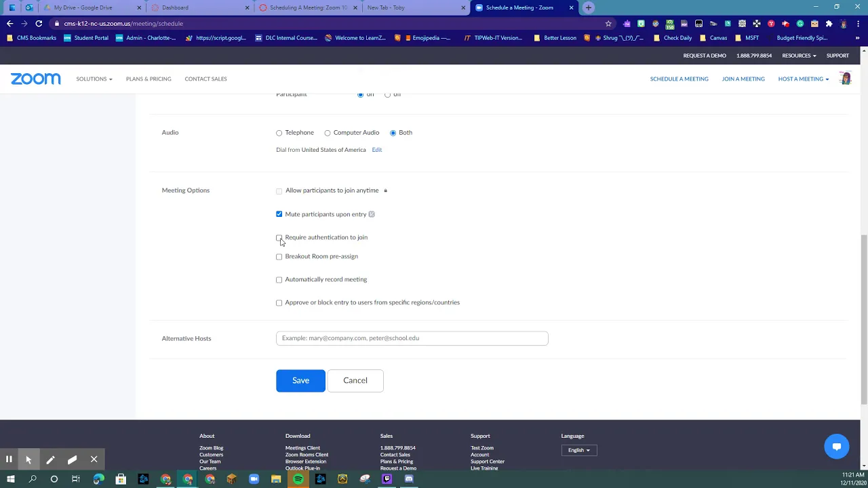This screenshot has height=488, width=868.
Task: Open Plans & Pricing menu item
Action: (x=149, y=79)
